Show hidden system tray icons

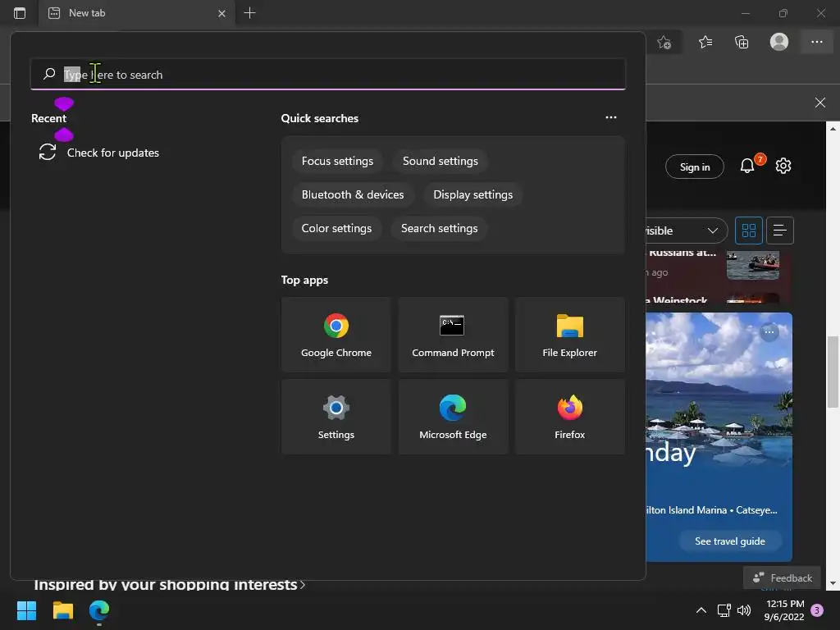[x=701, y=610]
